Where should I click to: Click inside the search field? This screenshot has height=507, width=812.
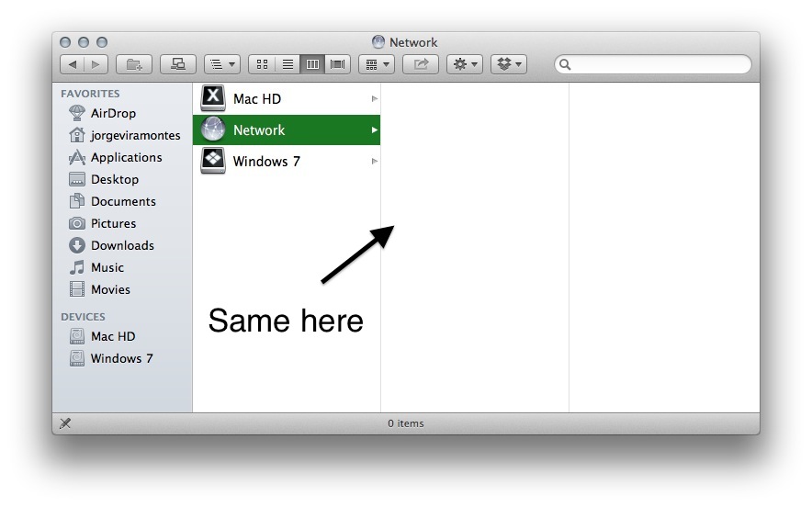pyautogui.click(x=653, y=64)
